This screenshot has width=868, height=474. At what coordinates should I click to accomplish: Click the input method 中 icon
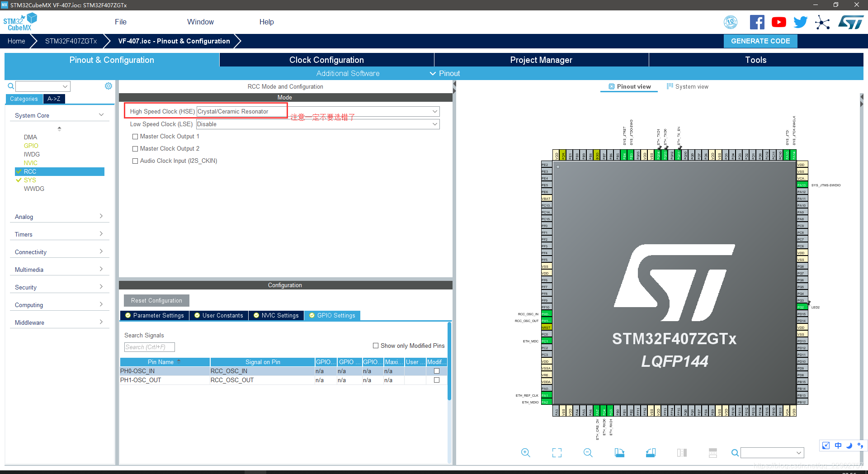(838, 446)
